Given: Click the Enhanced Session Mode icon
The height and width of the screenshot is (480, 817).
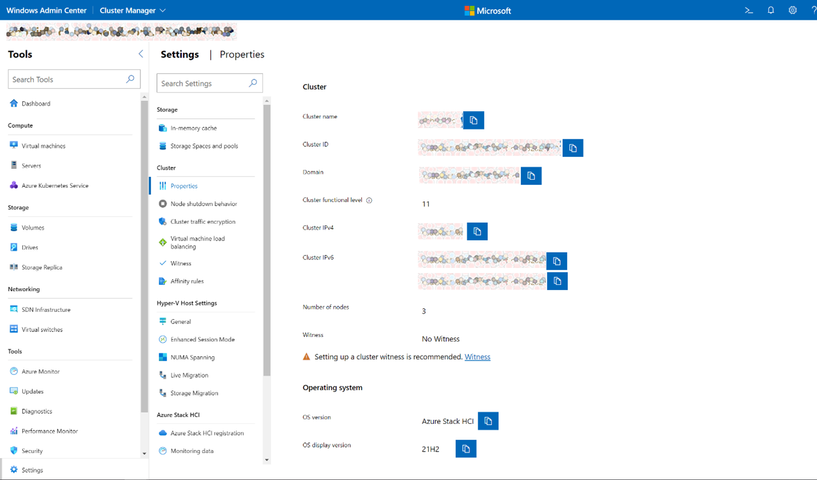Looking at the screenshot, I should pos(163,339).
